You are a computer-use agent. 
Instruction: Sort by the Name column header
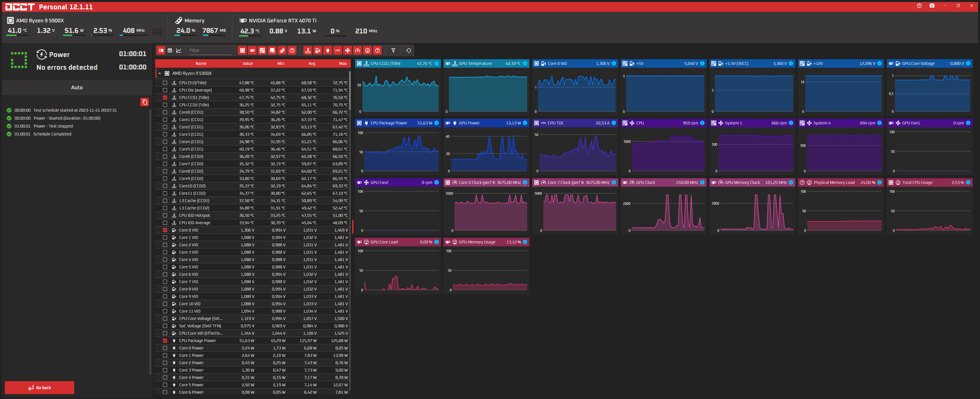(201, 63)
